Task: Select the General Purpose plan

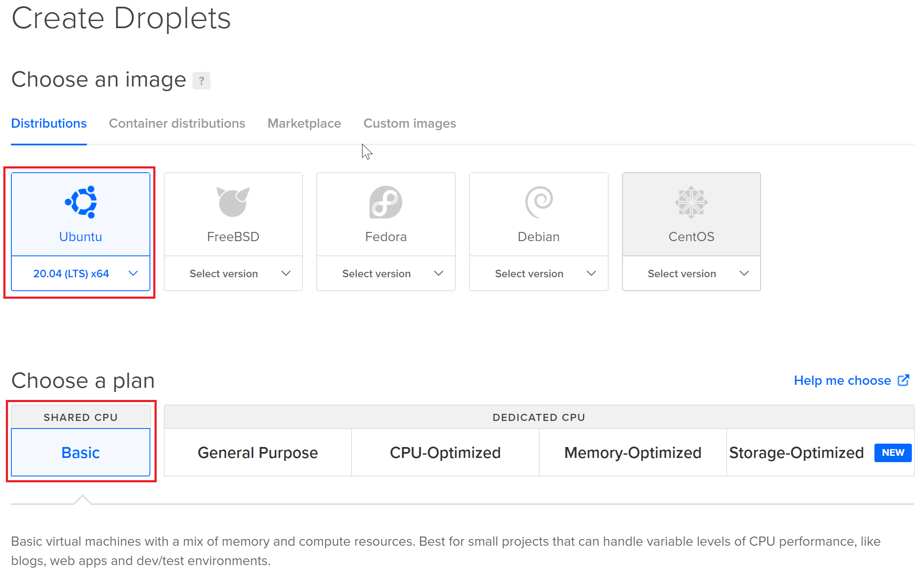Action: coord(257,452)
